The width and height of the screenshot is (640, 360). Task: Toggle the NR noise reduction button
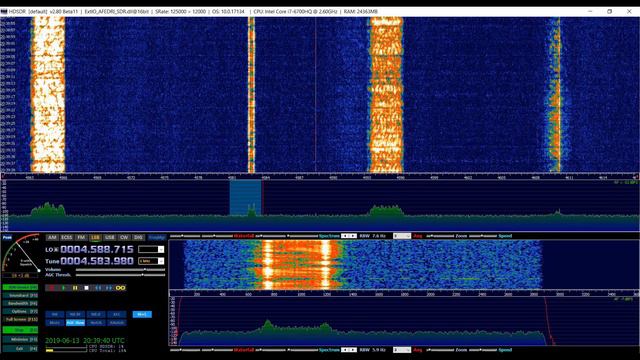tap(54, 314)
